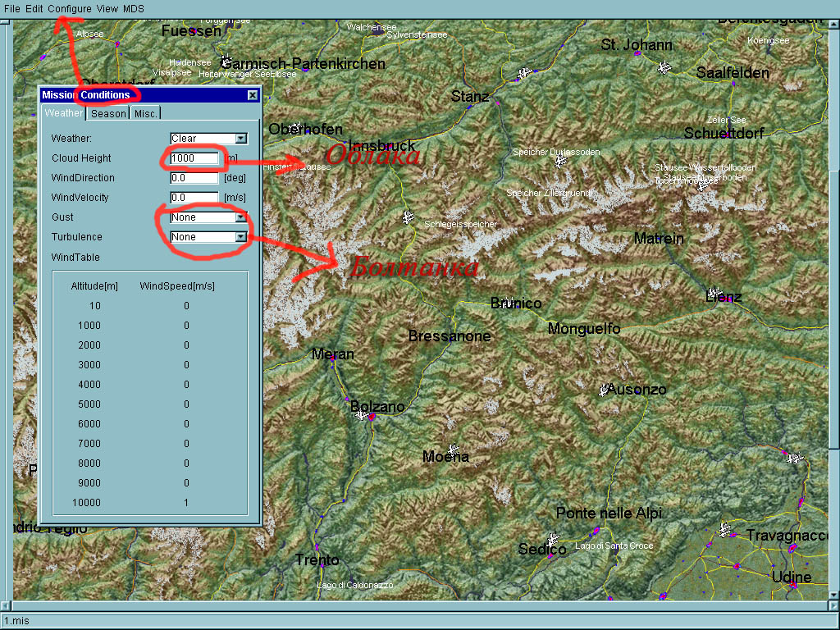Viewport: 840px width, 630px height.
Task: Click the WindDirection input field
Action: coord(194,178)
